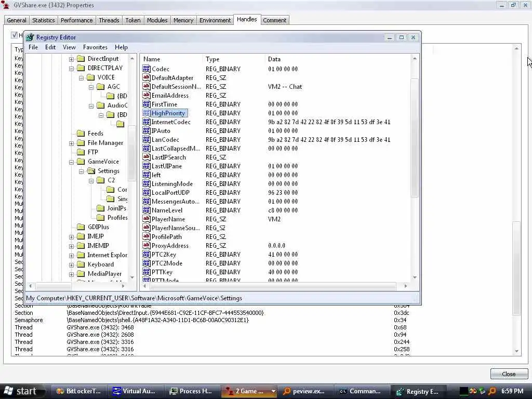Click the IPAuto binary value icon
Screen dimensions: 532x399
146,130
